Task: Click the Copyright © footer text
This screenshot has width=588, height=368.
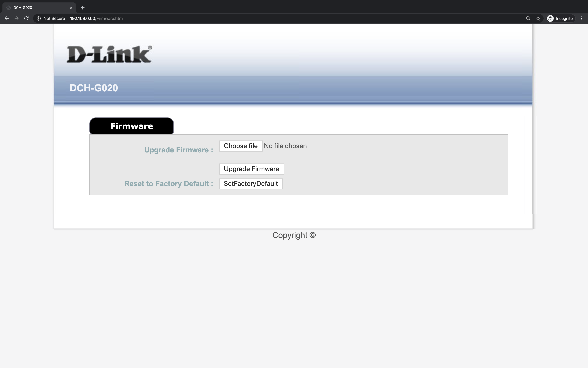Action: pos(294,235)
